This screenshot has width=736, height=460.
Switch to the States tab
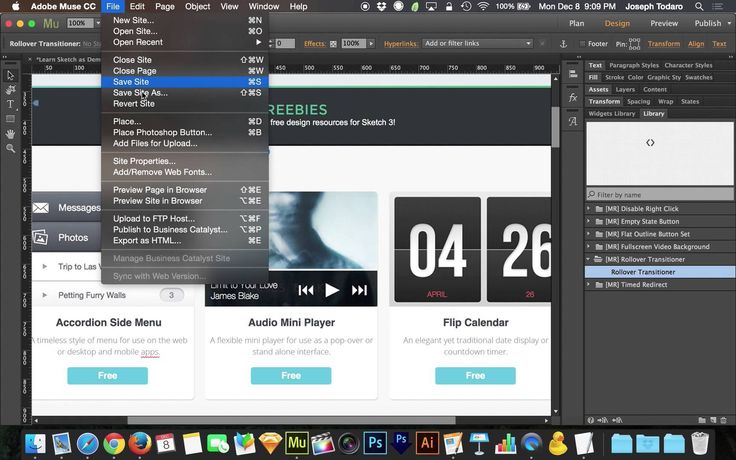pyautogui.click(x=690, y=101)
